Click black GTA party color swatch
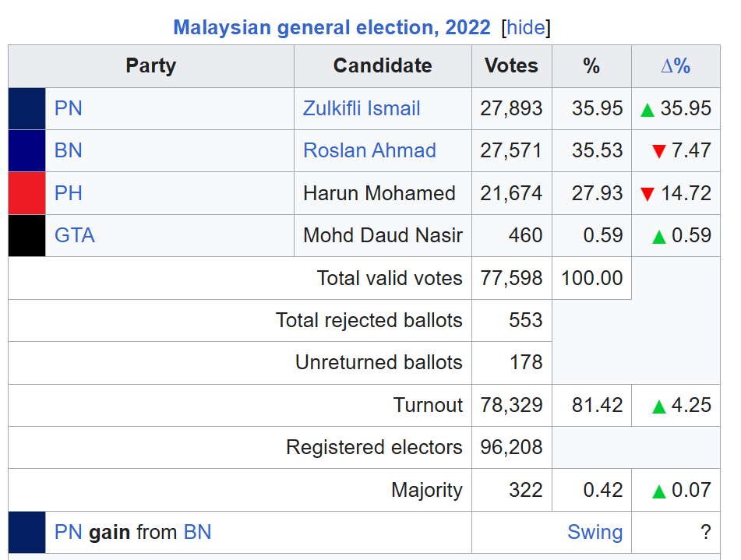741x560 pixels. 27,236
